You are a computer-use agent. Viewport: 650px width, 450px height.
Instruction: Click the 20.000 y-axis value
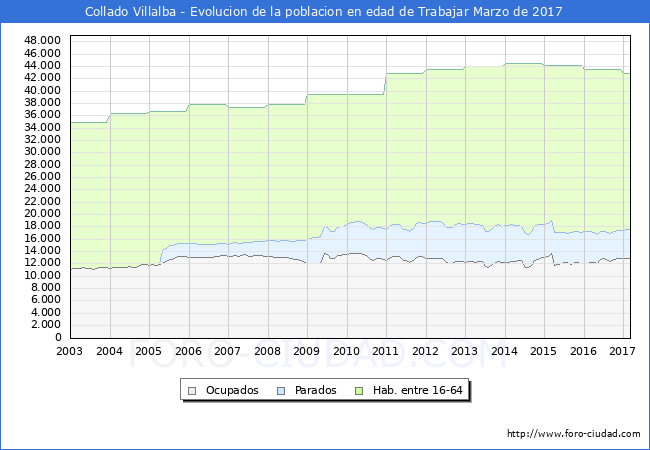point(43,213)
